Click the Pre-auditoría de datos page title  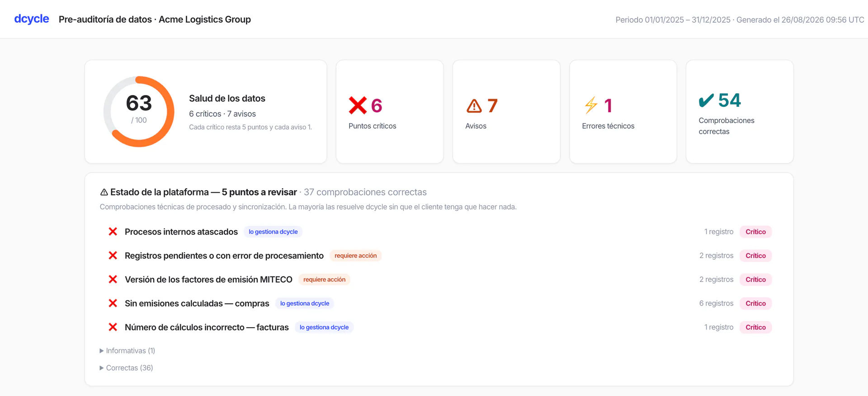[155, 19]
